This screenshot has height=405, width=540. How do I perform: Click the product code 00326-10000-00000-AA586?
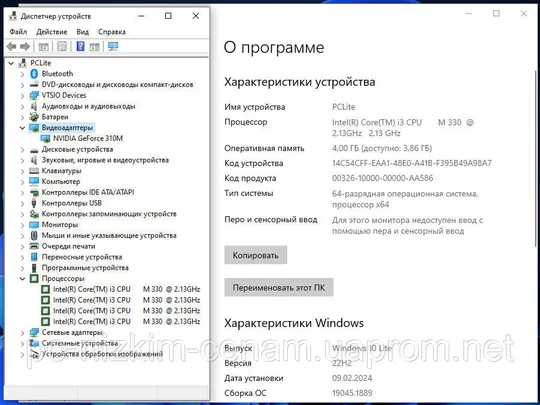pyautogui.click(x=382, y=178)
